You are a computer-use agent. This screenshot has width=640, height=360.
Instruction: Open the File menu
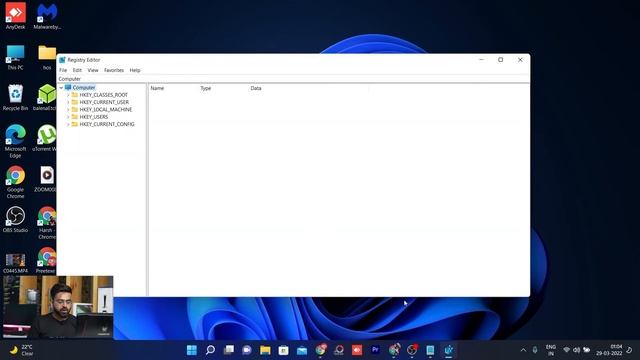click(63, 70)
